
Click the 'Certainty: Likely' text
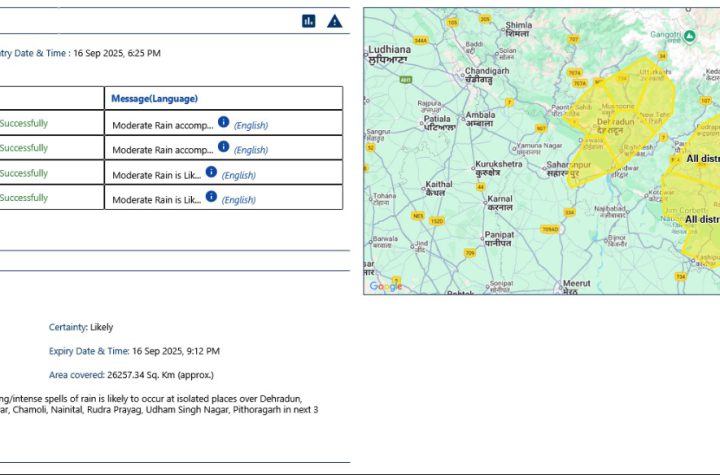pos(81,327)
